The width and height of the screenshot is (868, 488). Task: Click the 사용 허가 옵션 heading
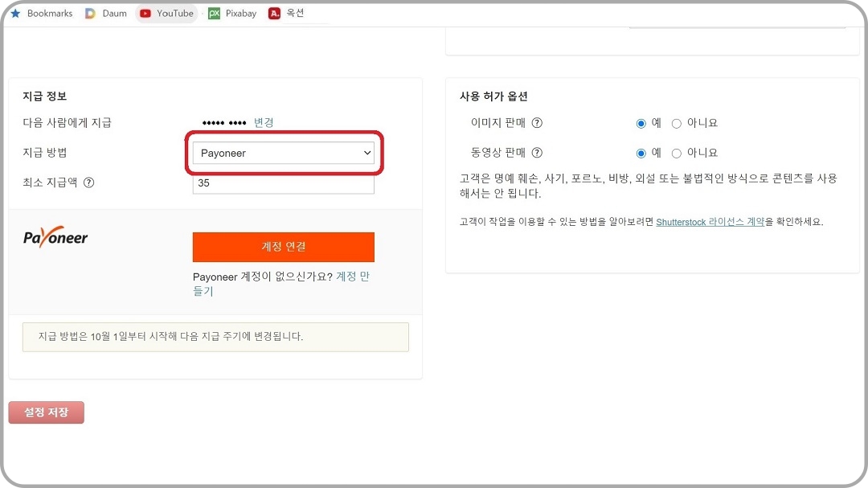[x=493, y=96]
